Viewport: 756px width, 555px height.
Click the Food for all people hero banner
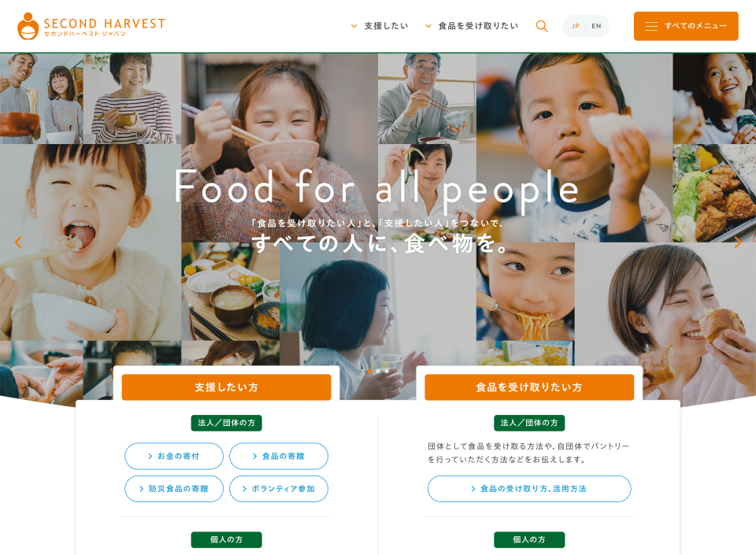pos(377,188)
